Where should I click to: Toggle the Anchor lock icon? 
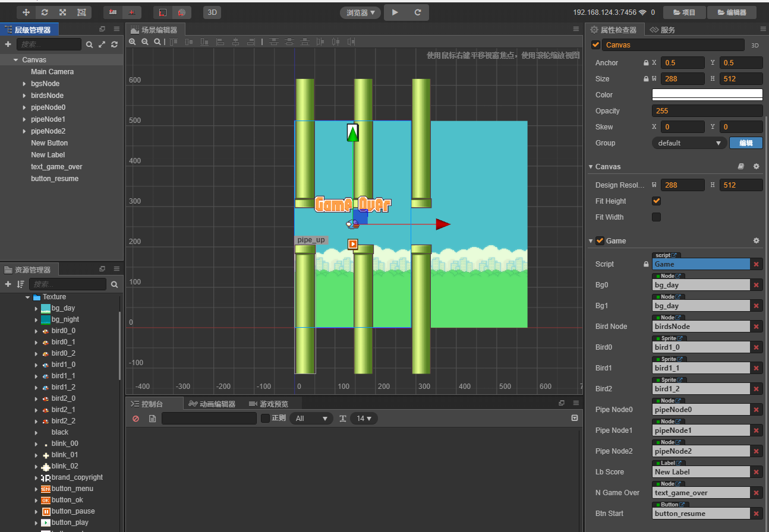pyautogui.click(x=646, y=62)
